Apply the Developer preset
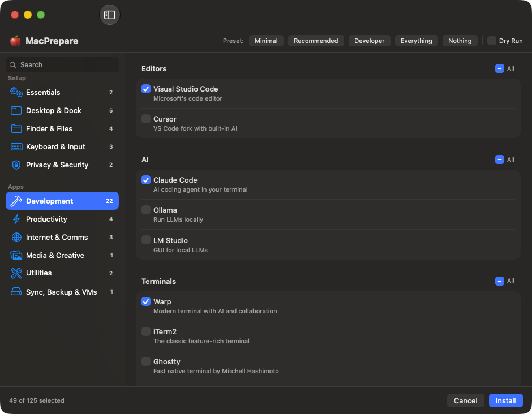Screen dimensions: 532x414 click(x=369, y=41)
